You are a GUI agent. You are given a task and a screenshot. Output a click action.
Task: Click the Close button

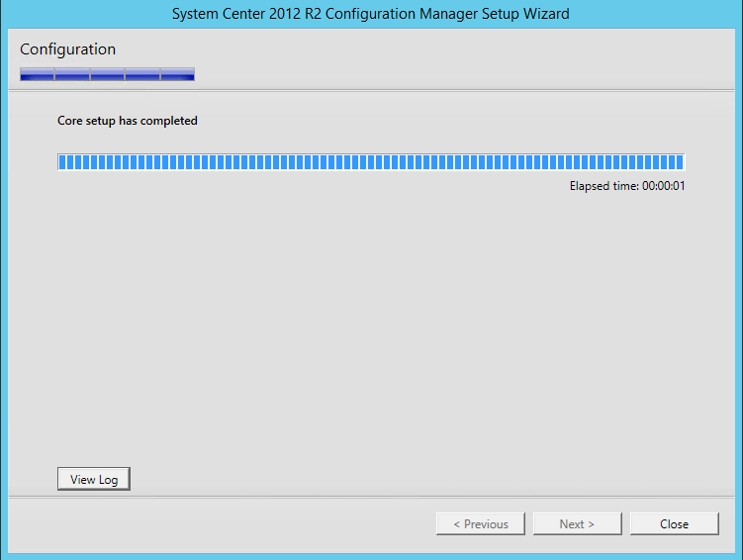tap(675, 524)
